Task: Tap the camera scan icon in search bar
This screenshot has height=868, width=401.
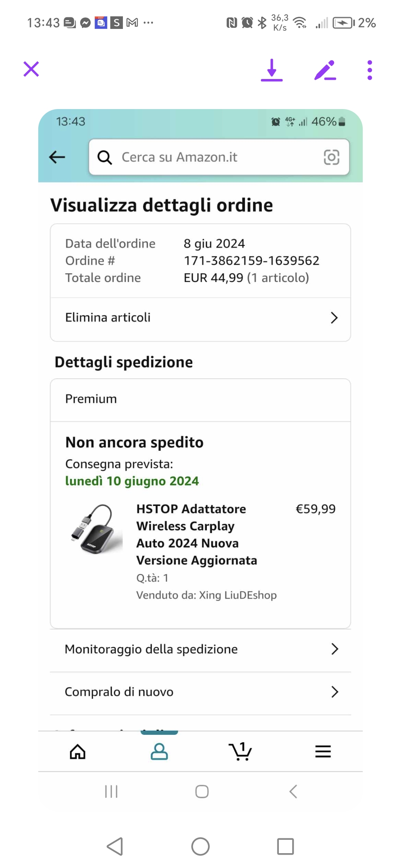Action: coord(331,157)
